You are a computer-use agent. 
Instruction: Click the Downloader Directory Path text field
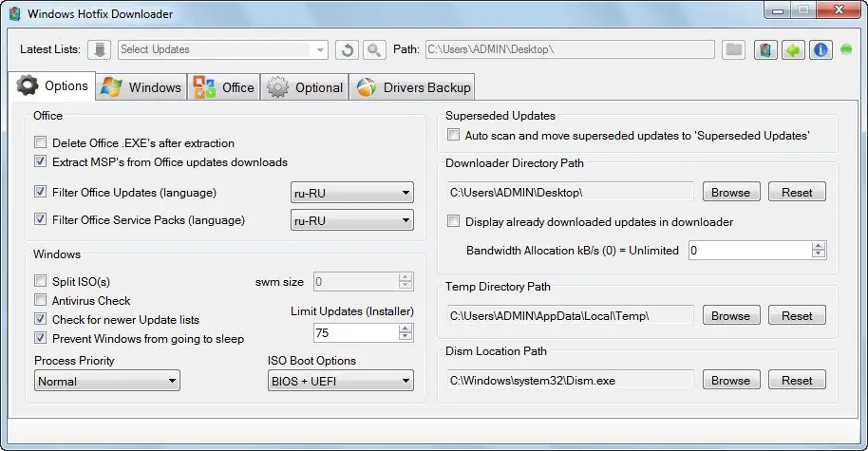tap(570, 192)
